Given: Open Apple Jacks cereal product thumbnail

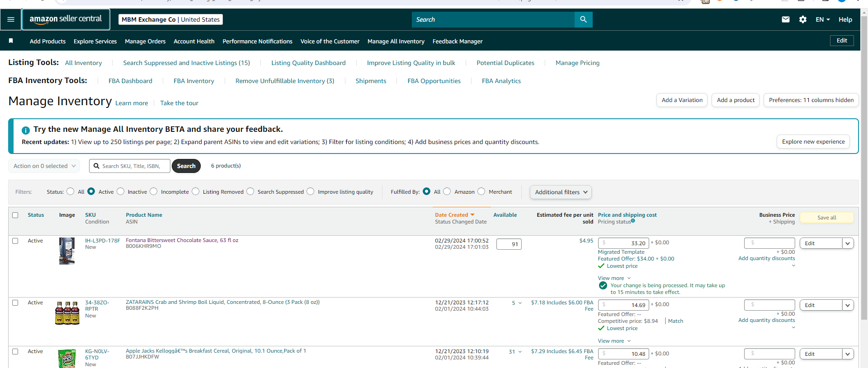Looking at the screenshot, I should click(67, 359).
